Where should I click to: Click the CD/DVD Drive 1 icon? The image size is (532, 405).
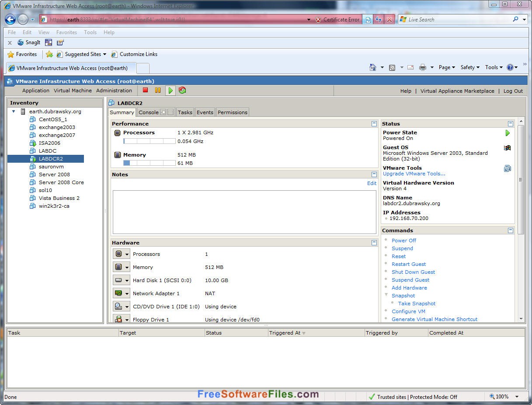tap(118, 307)
